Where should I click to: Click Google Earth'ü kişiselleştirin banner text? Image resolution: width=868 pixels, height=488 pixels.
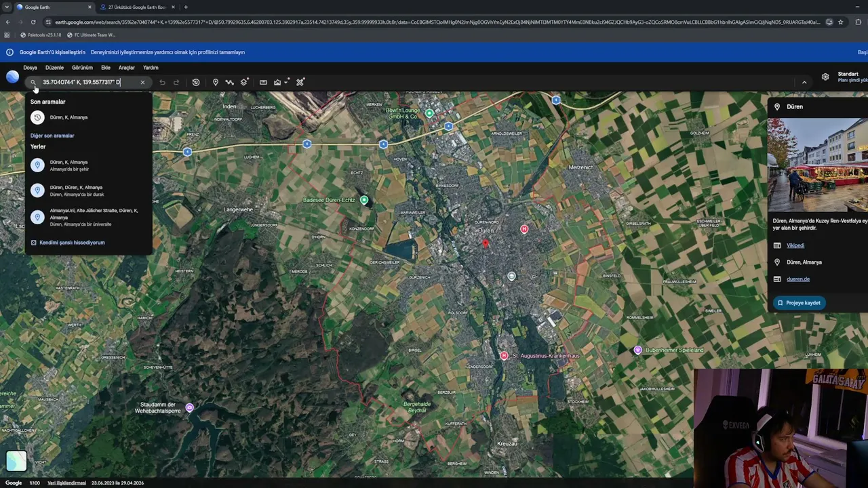52,52
